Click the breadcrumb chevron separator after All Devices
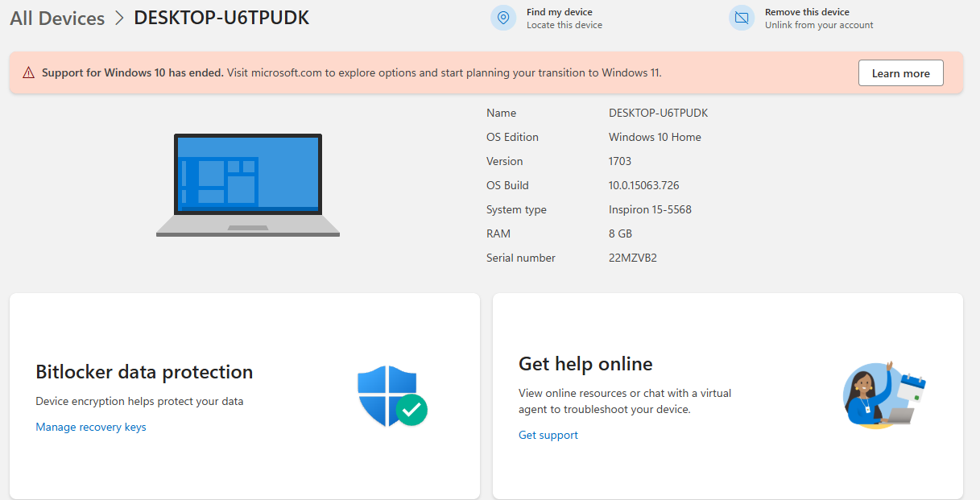 click(119, 19)
